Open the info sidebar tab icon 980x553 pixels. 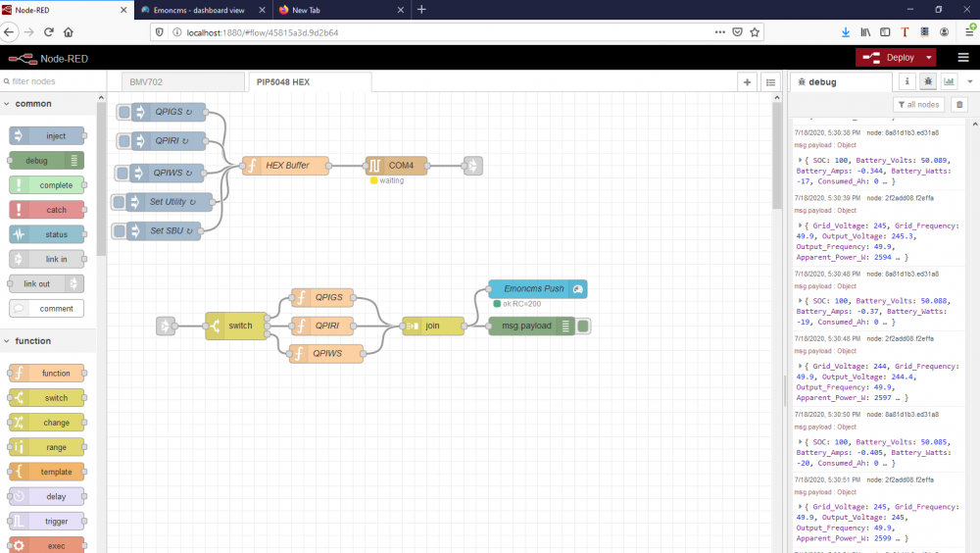[x=906, y=81]
